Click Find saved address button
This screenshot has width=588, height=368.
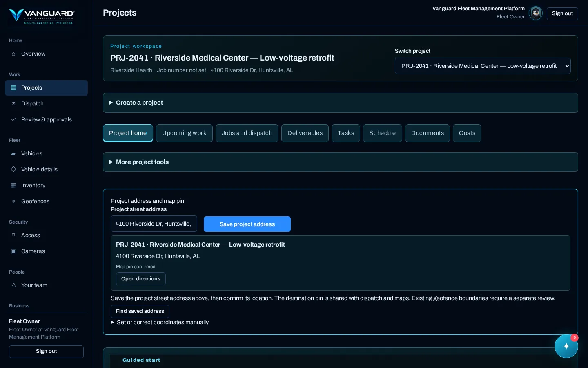140,311
